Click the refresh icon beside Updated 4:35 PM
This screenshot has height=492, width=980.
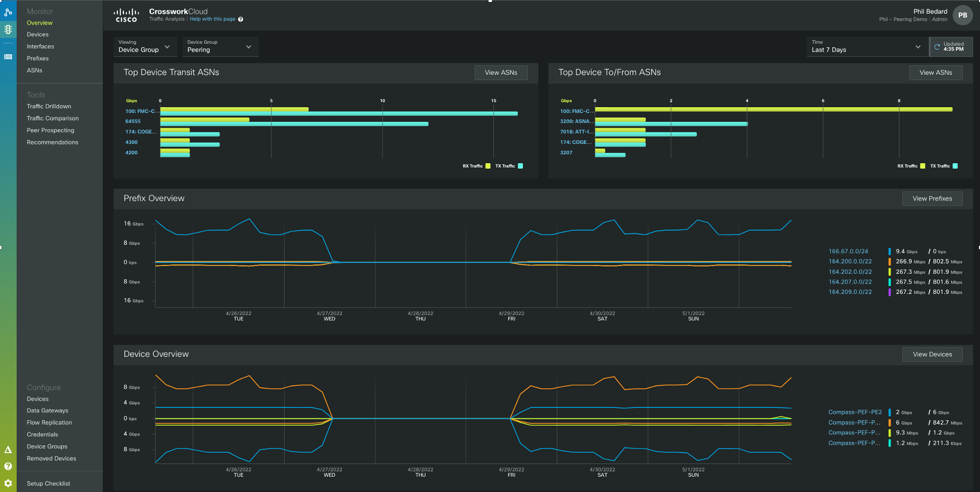(937, 47)
